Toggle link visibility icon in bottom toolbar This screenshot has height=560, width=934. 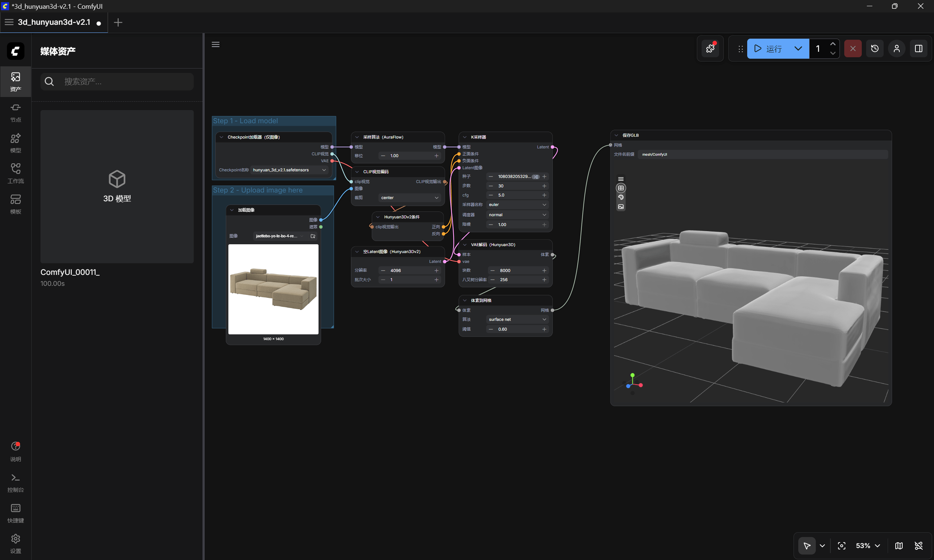click(919, 546)
